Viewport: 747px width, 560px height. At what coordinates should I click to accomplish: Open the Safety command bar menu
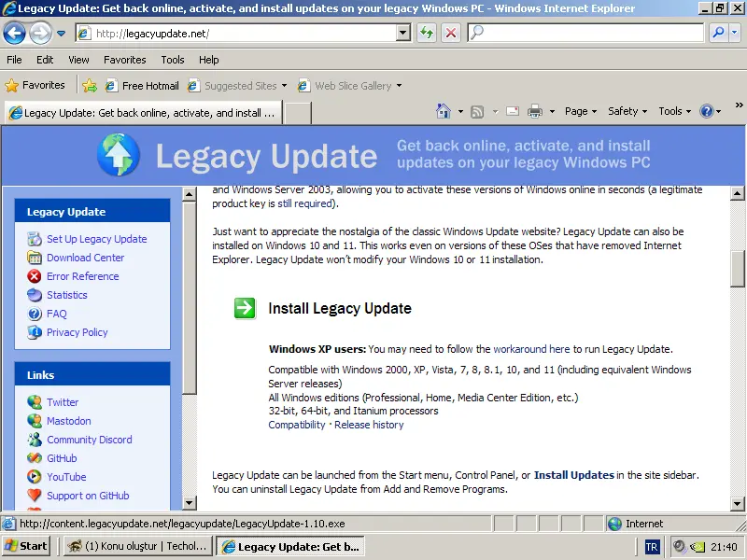pyautogui.click(x=627, y=111)
